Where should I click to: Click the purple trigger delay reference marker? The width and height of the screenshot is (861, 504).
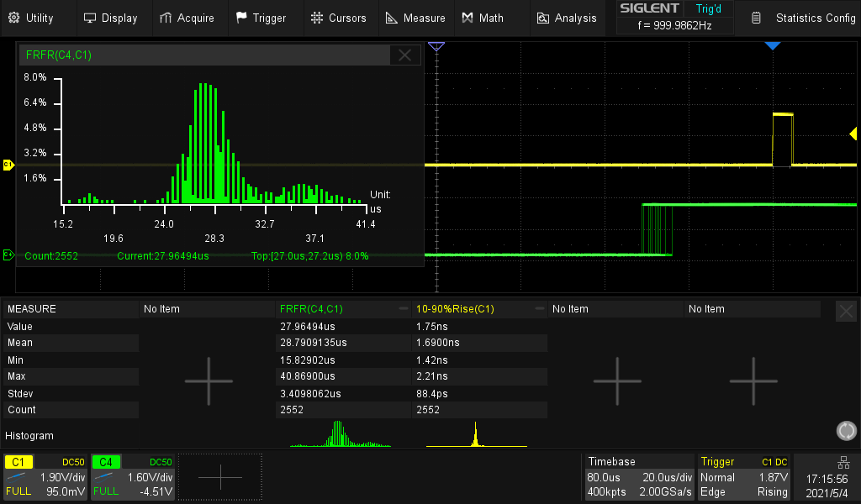436,46
